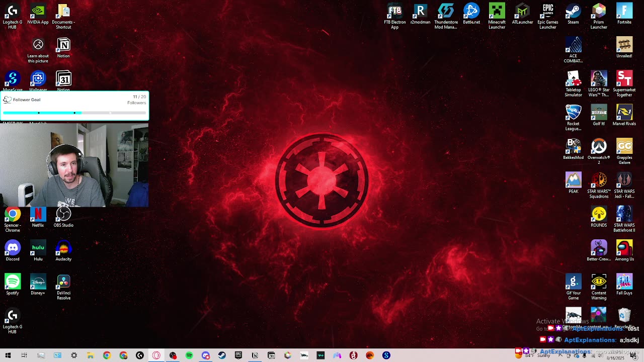Select the Learn about this picture icon
Screen dimensions: 644x362
click(38, 50)
